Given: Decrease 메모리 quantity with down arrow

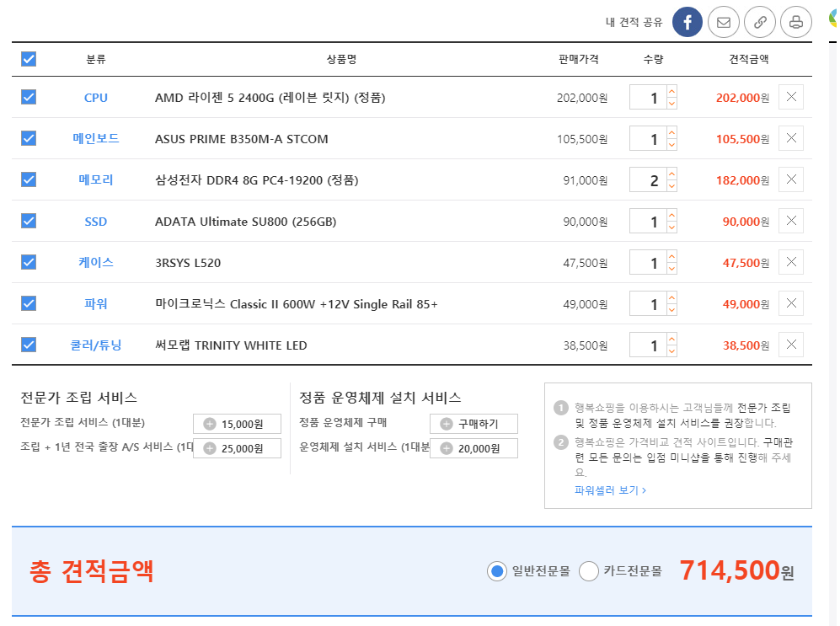Looking at the screenshot, I should pyautogui.click(x=671, y=186).
